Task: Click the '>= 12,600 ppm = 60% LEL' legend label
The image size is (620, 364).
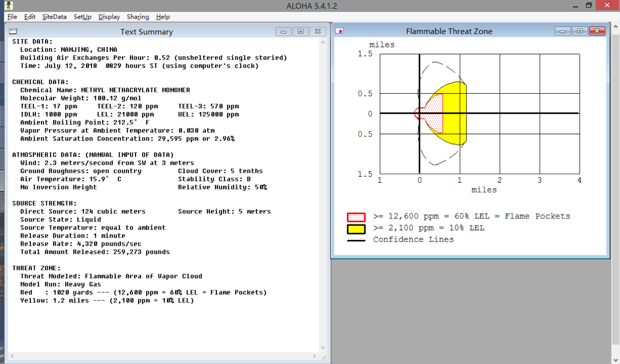Action: point(472,216)
